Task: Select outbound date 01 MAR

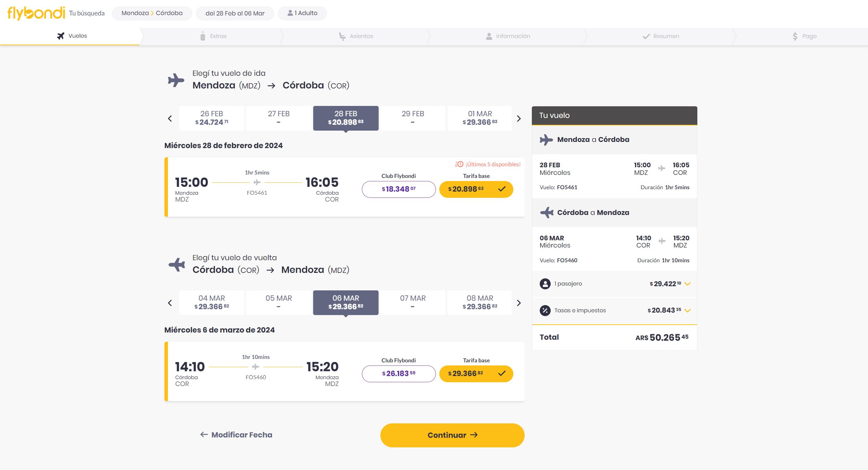Action: [480, 118]
